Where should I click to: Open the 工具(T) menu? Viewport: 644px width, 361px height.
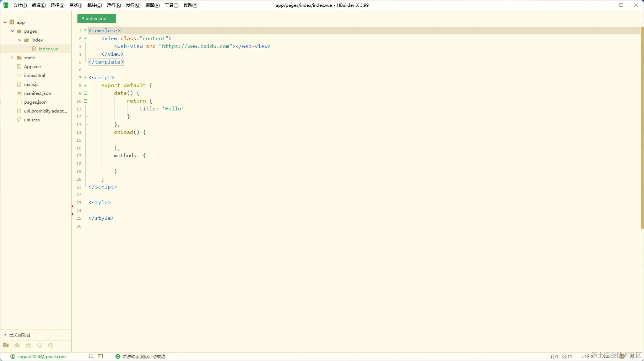click(x=172, y=5)
